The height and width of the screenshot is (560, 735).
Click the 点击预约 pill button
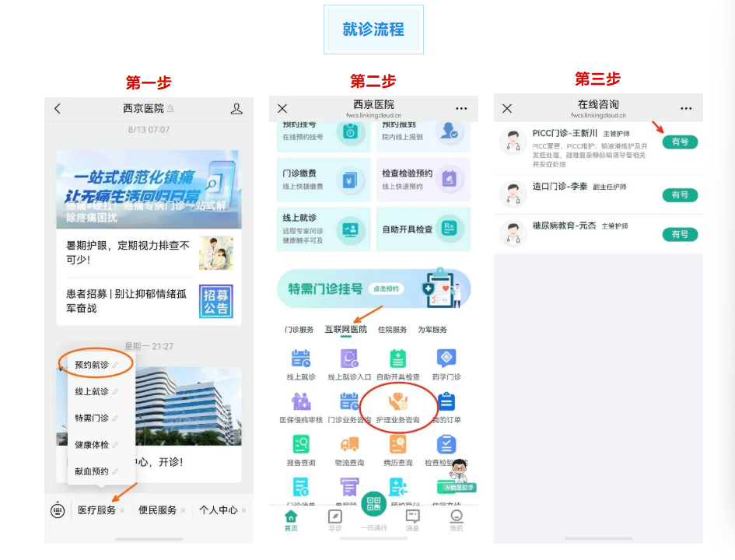pos(387,289)
